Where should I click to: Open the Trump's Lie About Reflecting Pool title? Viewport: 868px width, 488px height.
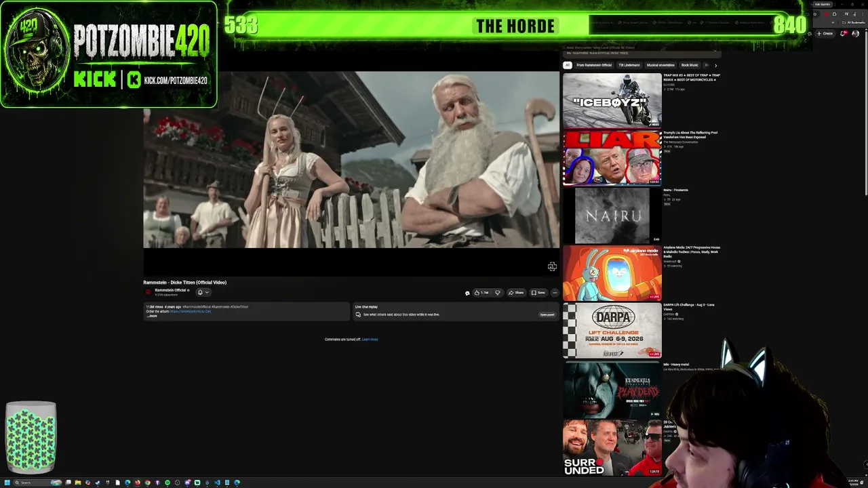[690, 135]
